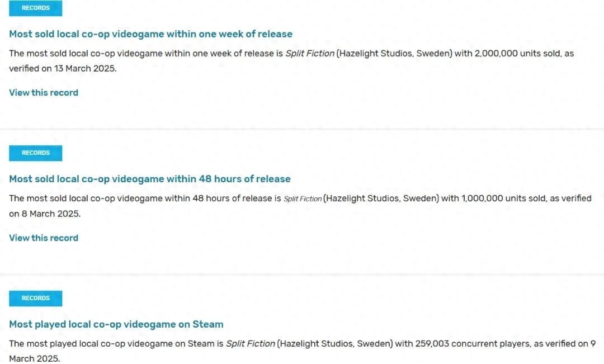
Task: Click 'View this record' under one week record
Action: [x=44, y=93]
